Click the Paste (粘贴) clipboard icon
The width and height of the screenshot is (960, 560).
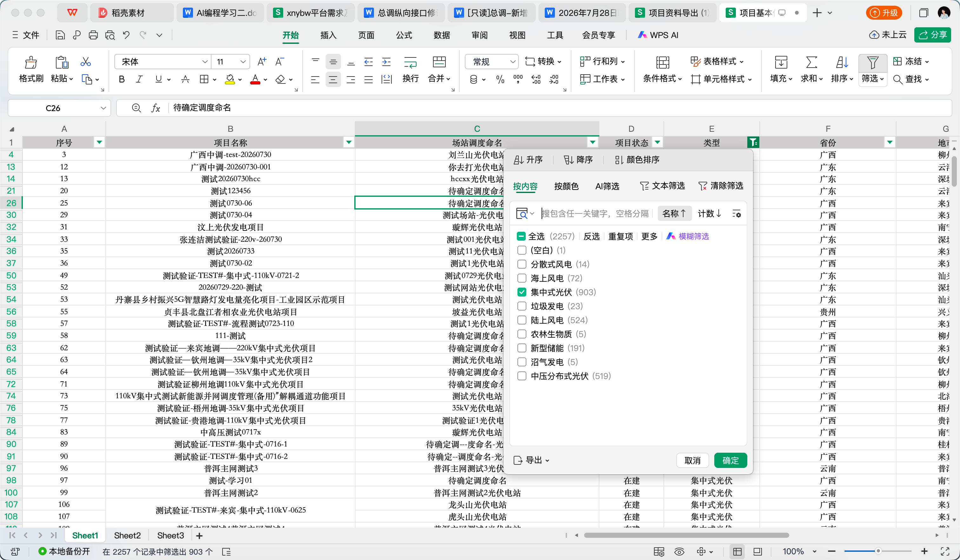click(x=61, y=62)
